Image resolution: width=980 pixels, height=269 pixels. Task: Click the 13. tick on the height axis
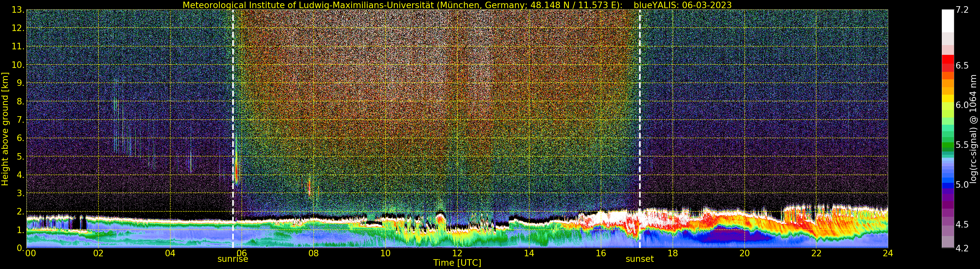point(18,10)
